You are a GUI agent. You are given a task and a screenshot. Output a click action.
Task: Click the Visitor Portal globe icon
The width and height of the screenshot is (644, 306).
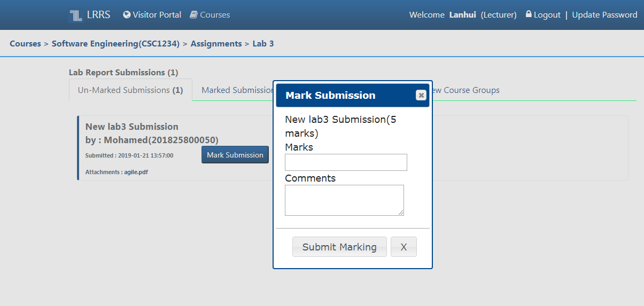[x=127, y=15]
